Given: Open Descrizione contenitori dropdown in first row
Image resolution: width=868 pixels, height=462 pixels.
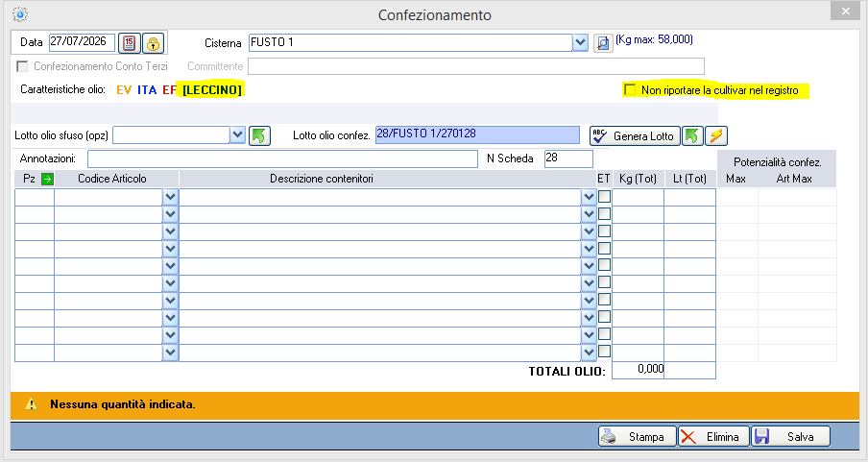Looking at the screenshot, I should [x=589, y=197].
